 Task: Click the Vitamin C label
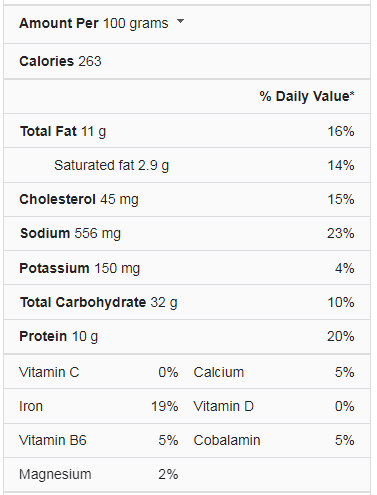click(49, 372)
